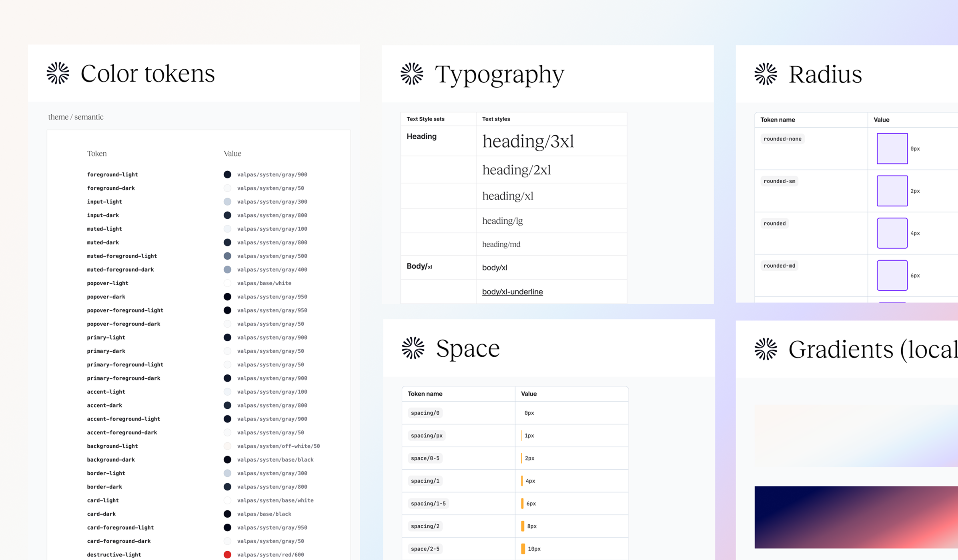Click the flower logo beside Color tokens title
The width and height of the screenshot is (958, 560).
click(x=58, y=73)
